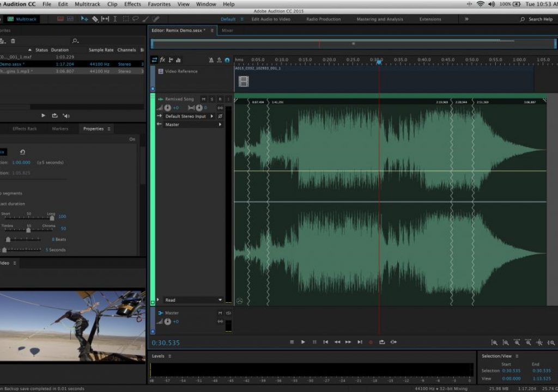Select Edit Audio to Video workspace
Image resolution: width=558 pixels, height=392 pixels.
tap(271, 19)
